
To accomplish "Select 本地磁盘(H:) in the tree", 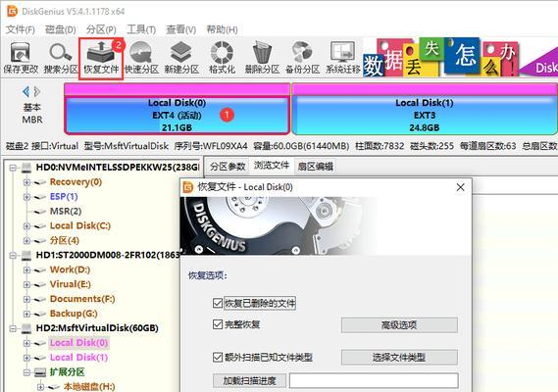I will click(89, 386).
